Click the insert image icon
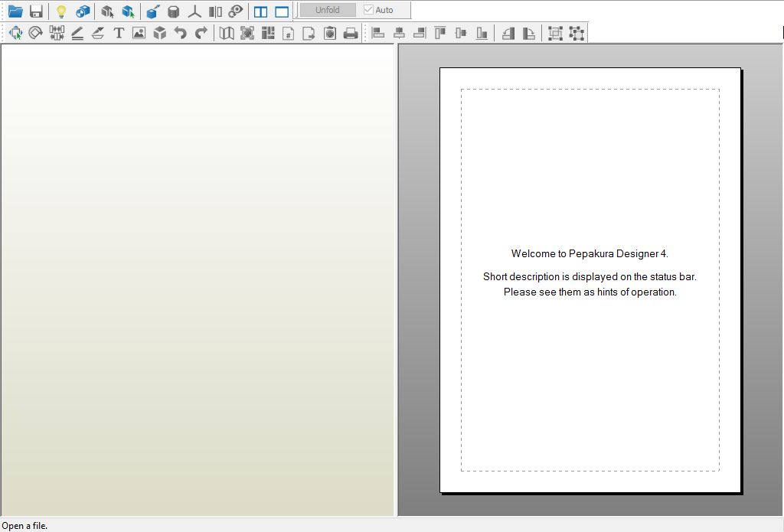The height and width of the screenshot is (532, 784). click(x=139, y=33)
